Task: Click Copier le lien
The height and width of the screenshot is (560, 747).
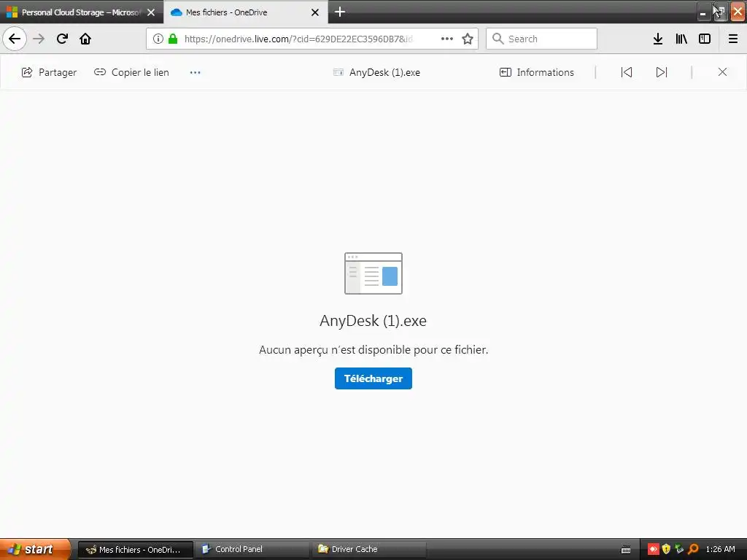Action: click(x=131, y=72)
